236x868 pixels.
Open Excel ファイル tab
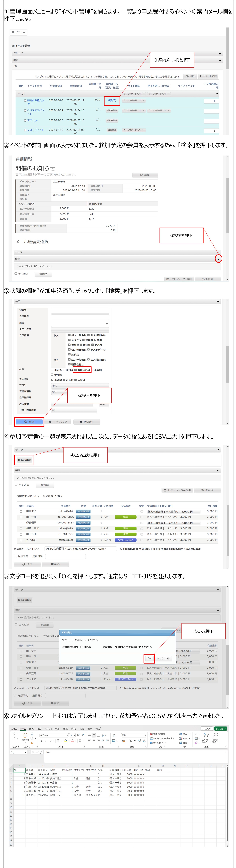point(14,729)
